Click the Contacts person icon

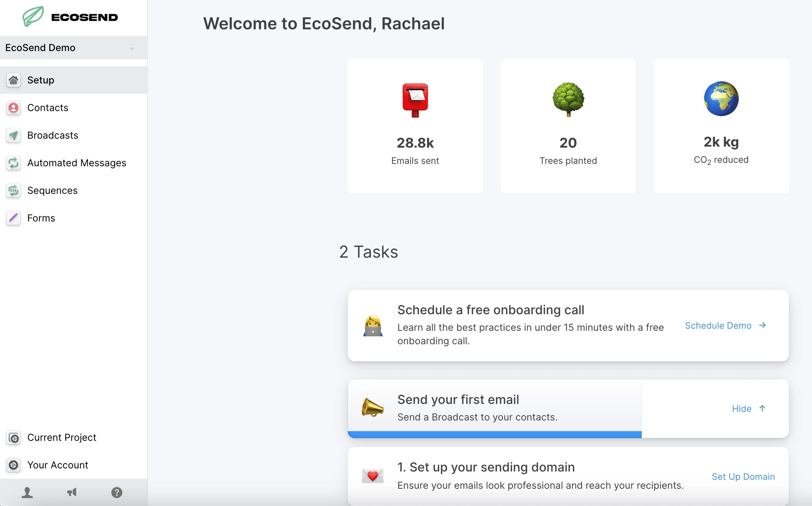point(13,108)
